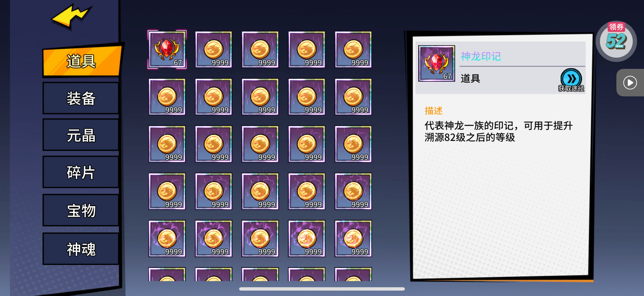The image size is (644, 296).
Task: Pick the first coin in the second row
Action: click(167, 97)
